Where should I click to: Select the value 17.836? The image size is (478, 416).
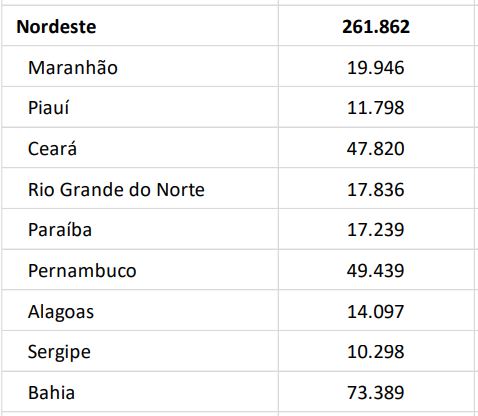[x=376, y=188]
